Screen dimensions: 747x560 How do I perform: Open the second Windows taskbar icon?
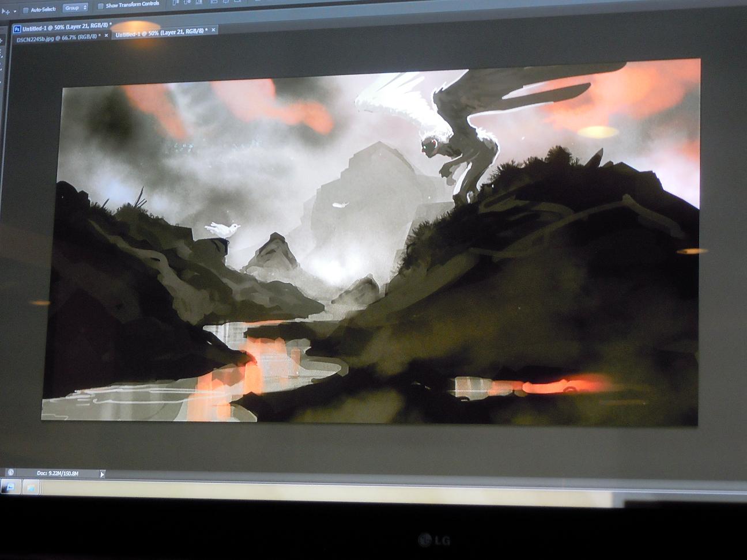pos(30,488)
